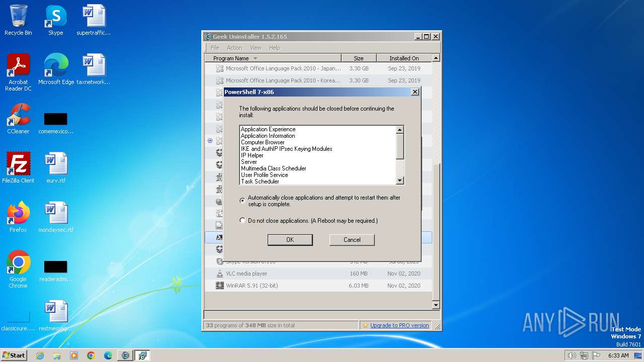Click the 6:33 AM clock

point(618,355)
